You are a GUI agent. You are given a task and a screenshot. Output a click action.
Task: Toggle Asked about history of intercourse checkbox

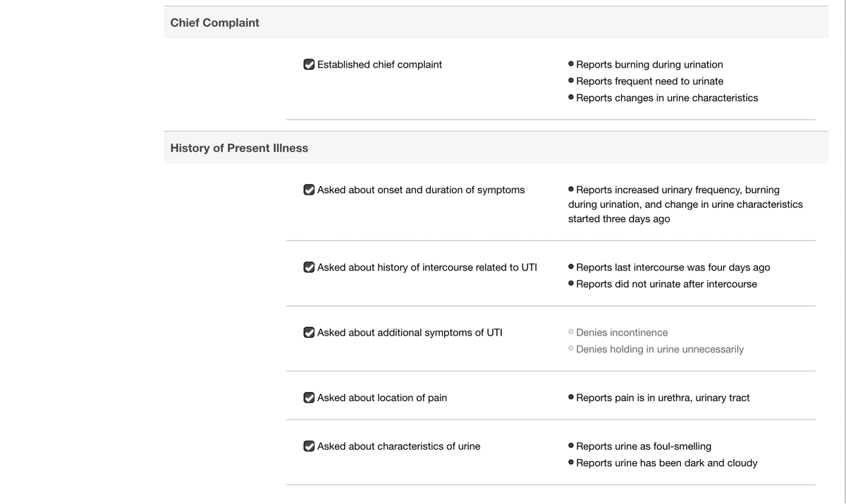309,267
